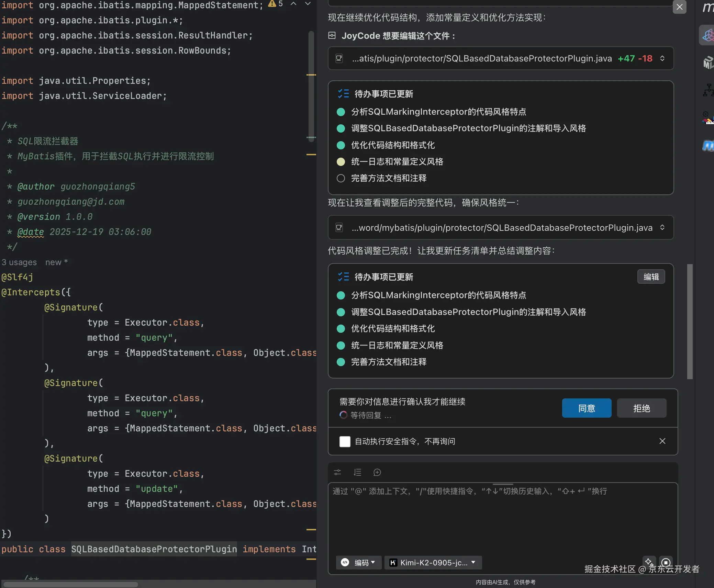Click the numbered-list icon above the chat input
Image resolution: width=714 pixels, height=588 pixels.
[x=357, y=472]
